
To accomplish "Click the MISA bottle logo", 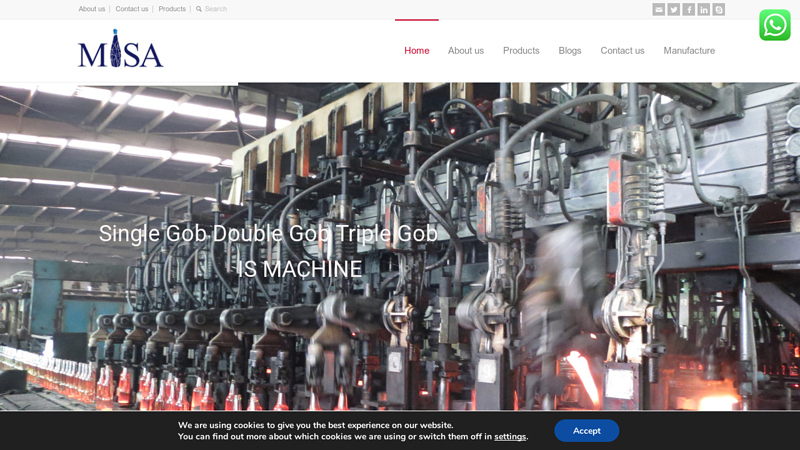I will click(120, 48).
